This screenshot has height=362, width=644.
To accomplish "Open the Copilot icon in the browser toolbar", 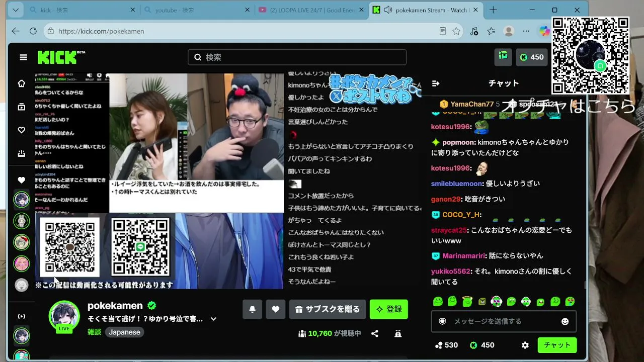I will tap(544, 31).
